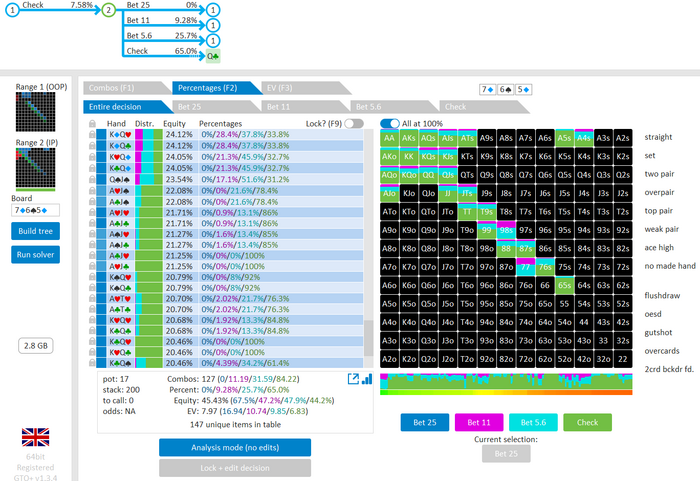This screenshot has height=481, width=700.
Task: Click the 6♠ board card
Action: coord(505,89)
